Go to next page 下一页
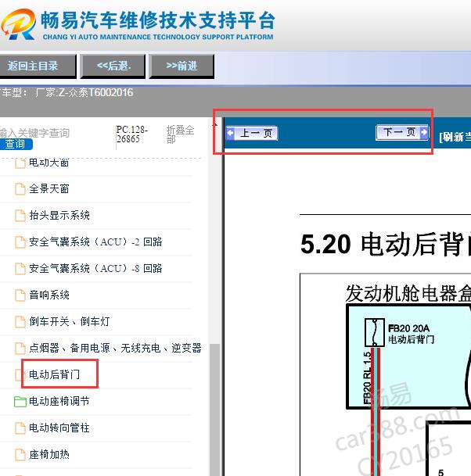471x476 pixels. click(x=402, y=132)
